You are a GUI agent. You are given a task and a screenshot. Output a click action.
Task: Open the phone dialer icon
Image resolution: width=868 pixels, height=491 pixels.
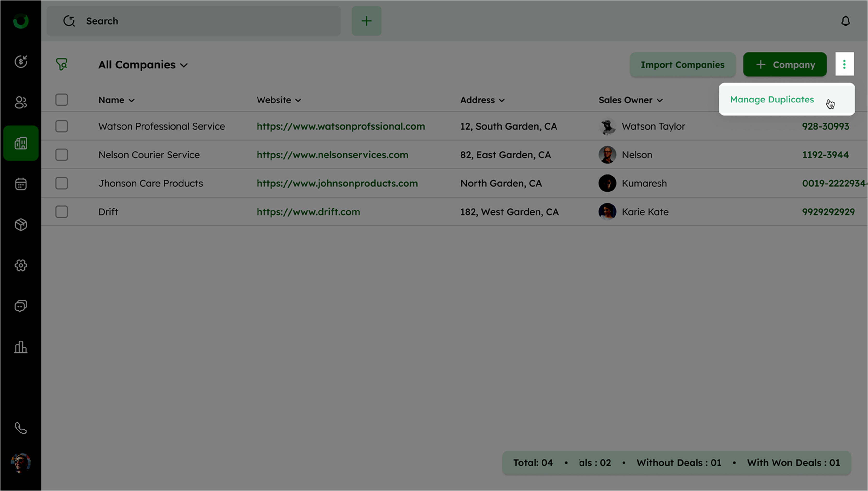coord(21,428)
